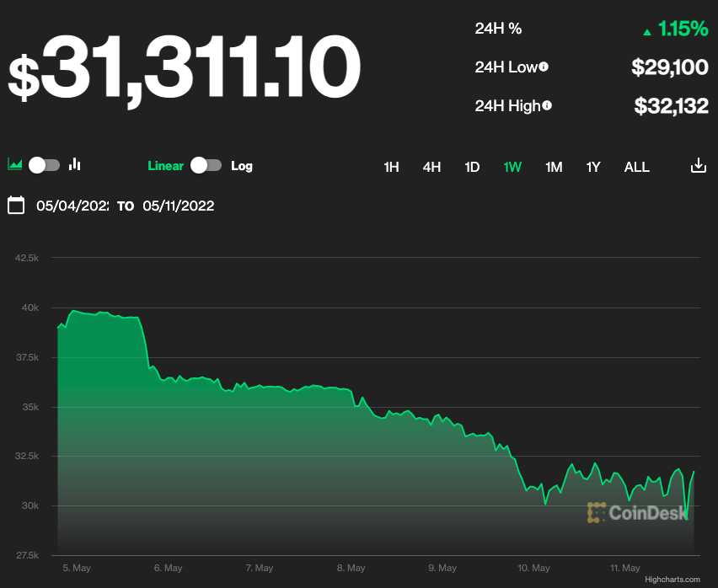The image size is (718, 588).
Task: Open the Highcharts.com credit link
Action: pos(672,580)
